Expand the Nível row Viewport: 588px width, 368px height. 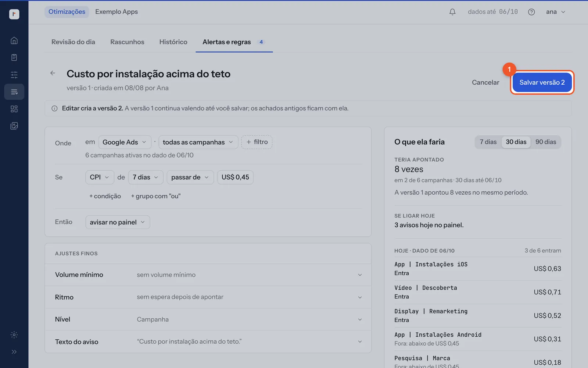point(208,319)
